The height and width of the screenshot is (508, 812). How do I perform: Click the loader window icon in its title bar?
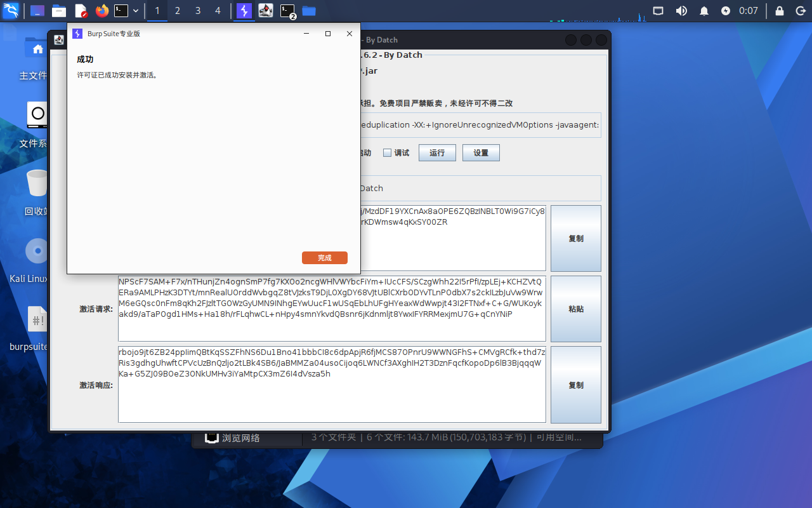click(59, 40)
